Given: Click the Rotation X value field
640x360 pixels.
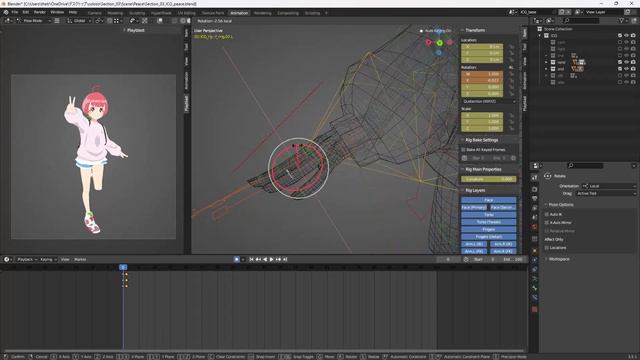Looking at the screenshot, I should coord(482,81).
